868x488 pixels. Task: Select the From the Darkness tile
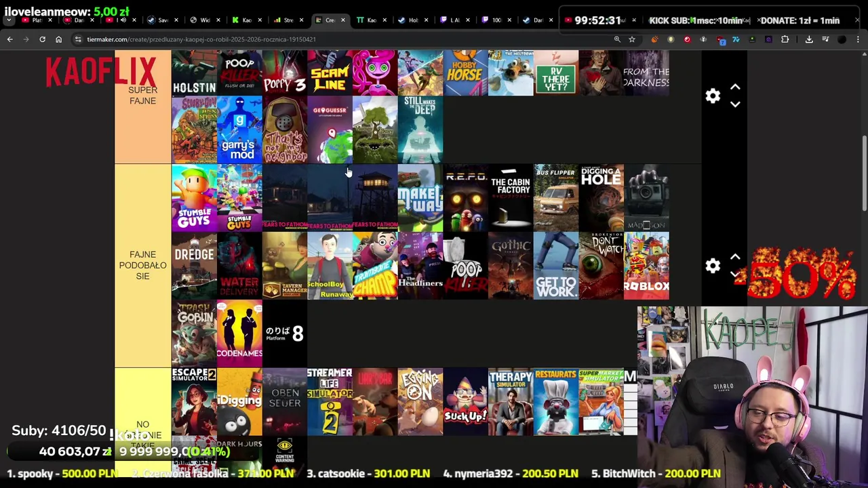click(646, 73)
